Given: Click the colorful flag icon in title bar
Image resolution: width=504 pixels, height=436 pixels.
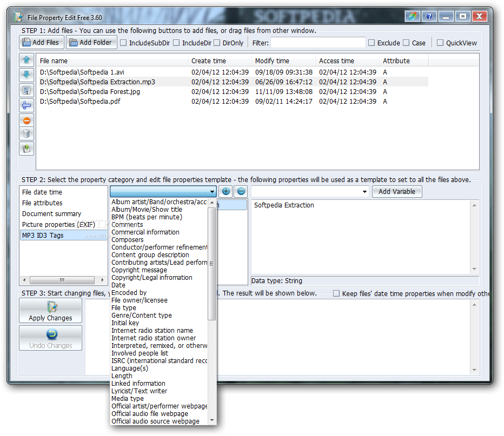Looking at the screenshot, I should click(413, 16).
